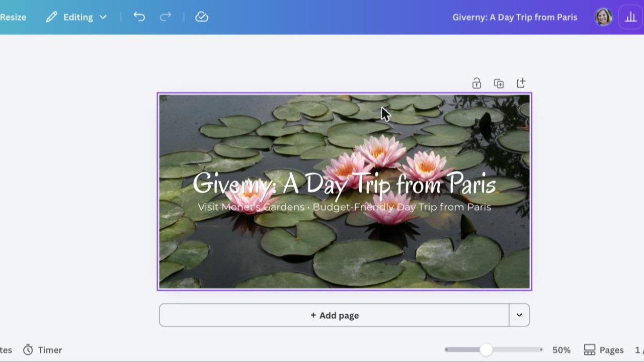Open the Notes panel

pyautogui.click(x=6, y=350)
